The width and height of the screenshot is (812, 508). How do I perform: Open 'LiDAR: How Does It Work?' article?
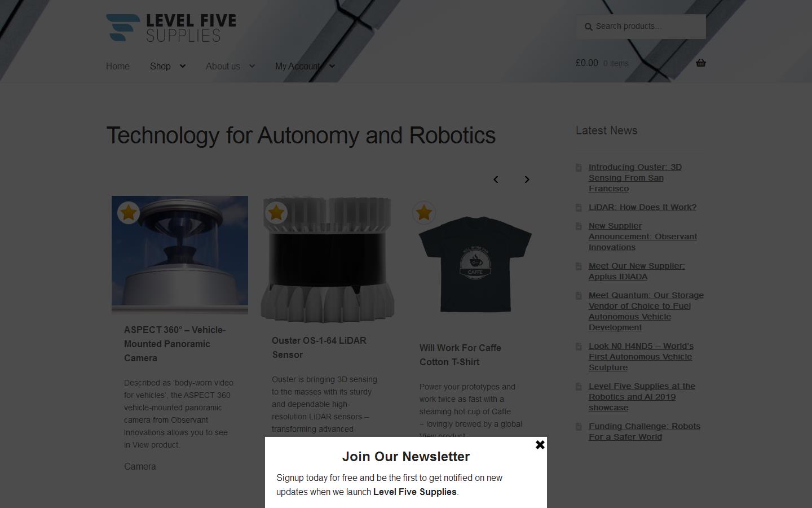click(642, 207)
